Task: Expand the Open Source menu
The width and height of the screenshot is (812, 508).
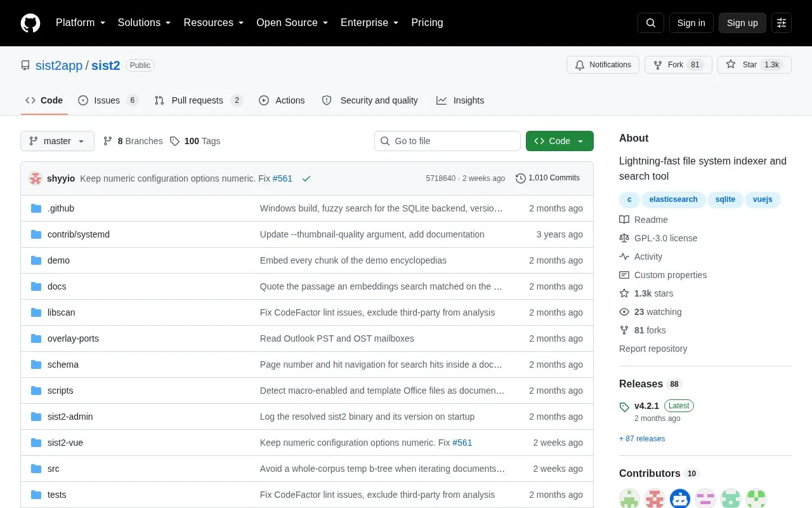Action: tap(292, 23)
